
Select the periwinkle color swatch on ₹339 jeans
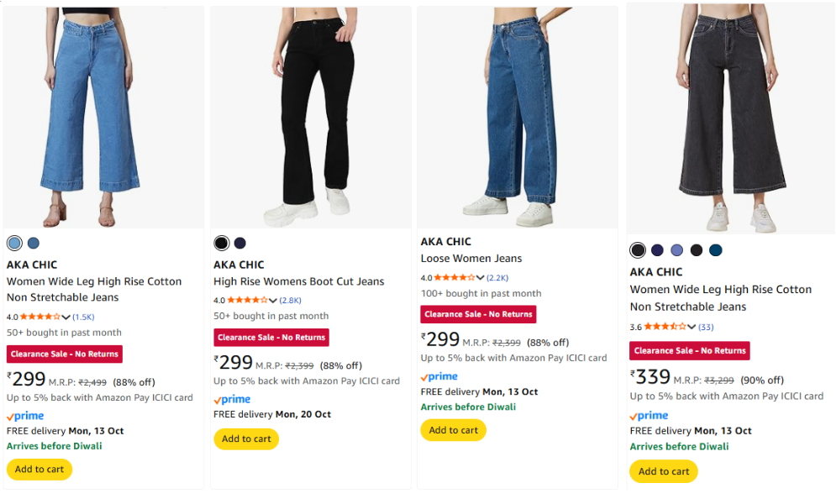(x=676, y=250)
